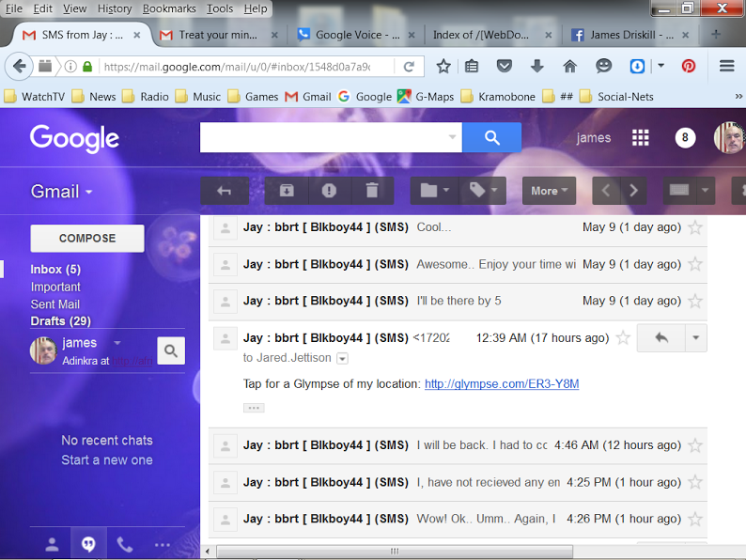Star the 'I, have not recieved' message

(x=695, y=482)
